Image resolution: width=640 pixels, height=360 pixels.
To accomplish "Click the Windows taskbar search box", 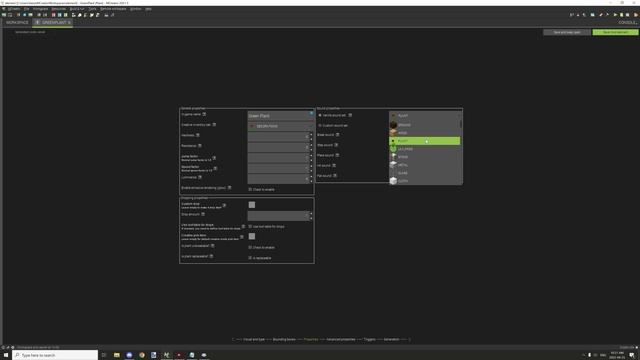I will coord(55,355).
